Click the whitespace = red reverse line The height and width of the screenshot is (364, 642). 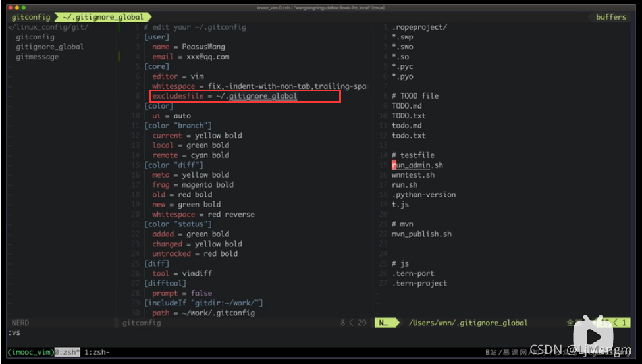point(203,214)
